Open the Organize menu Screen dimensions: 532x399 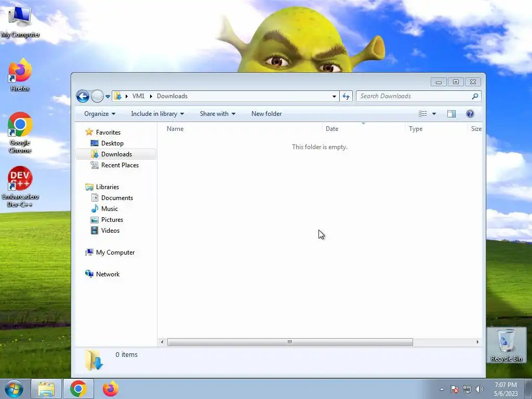pyautogui.click(x=100, y=114)
